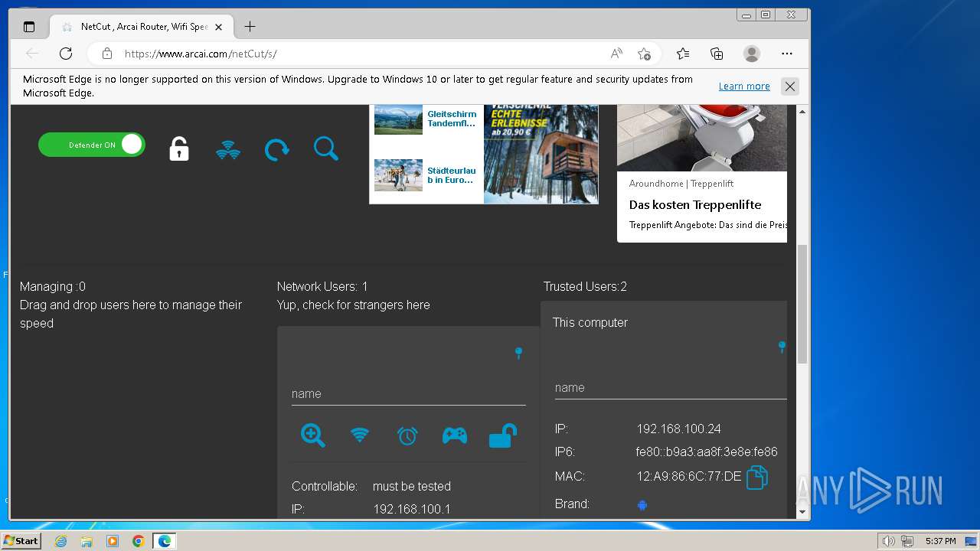
Task: Click the name field in network user card
Action: [408, 393]
